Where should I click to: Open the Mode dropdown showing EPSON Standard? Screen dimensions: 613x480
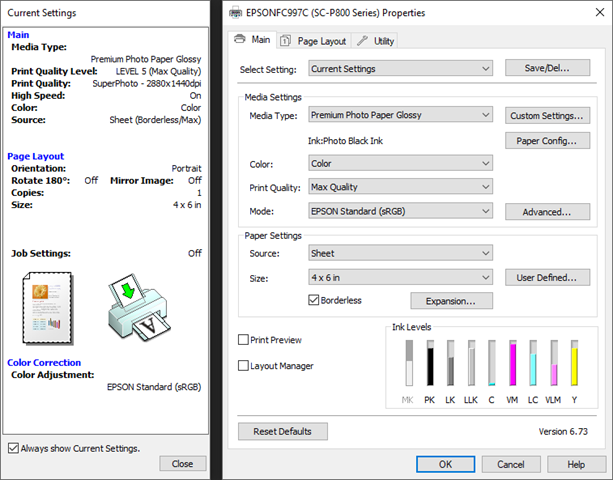tap(400, 211)
